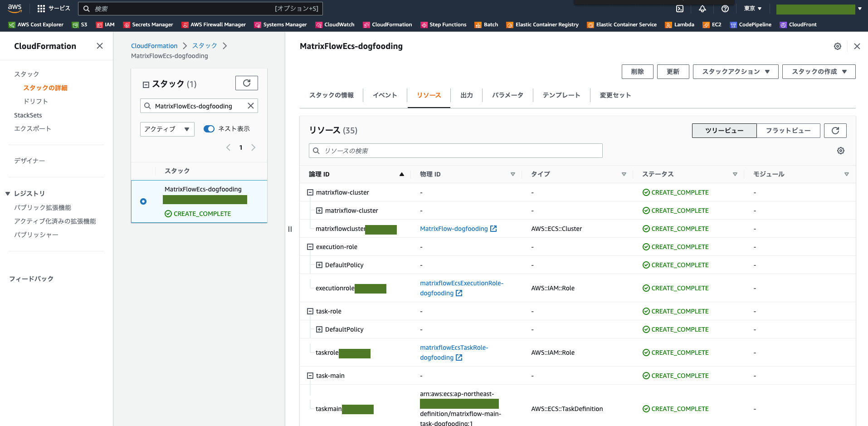The height and width of the screenshot is (426, 868).
Task: Open the IAM bookmark
Action: [105, 24]
